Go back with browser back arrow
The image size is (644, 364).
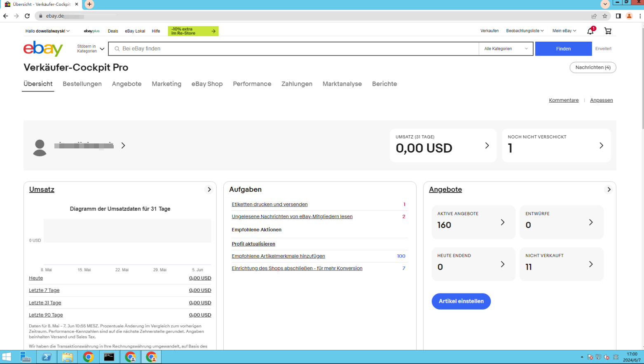[5, 16]
